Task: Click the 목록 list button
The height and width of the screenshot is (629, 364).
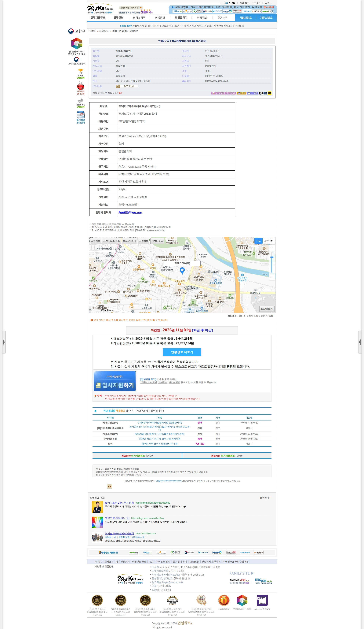Action: (110, 487)
